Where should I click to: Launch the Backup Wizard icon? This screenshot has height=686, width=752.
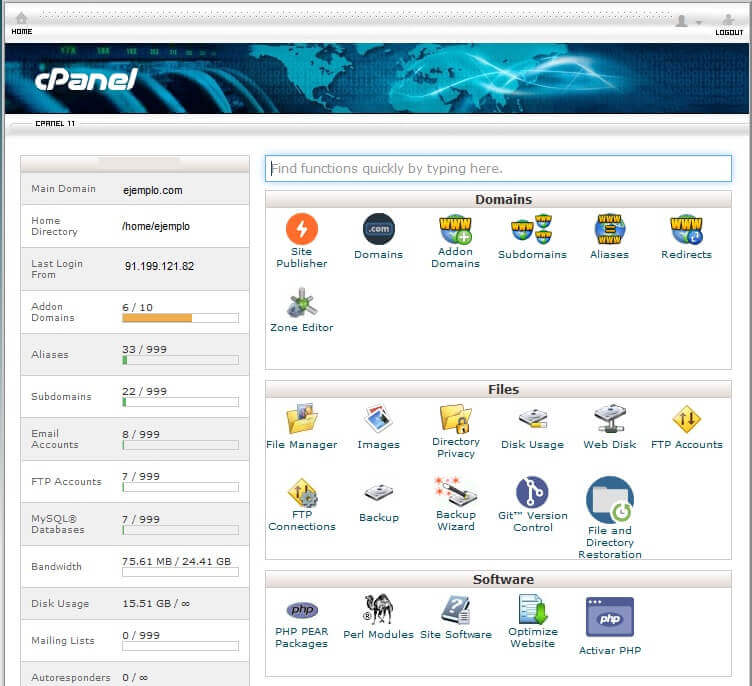click(x=455, y=491)
